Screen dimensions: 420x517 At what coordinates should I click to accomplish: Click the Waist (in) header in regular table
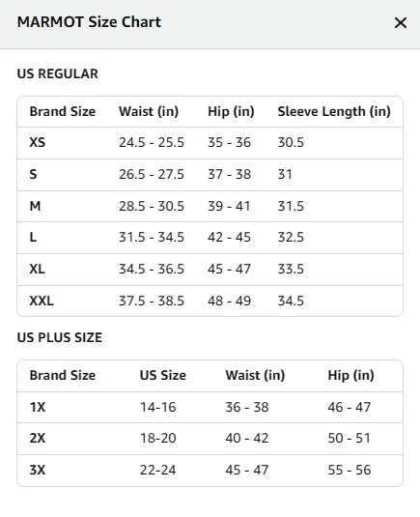(x=149, y=111)
